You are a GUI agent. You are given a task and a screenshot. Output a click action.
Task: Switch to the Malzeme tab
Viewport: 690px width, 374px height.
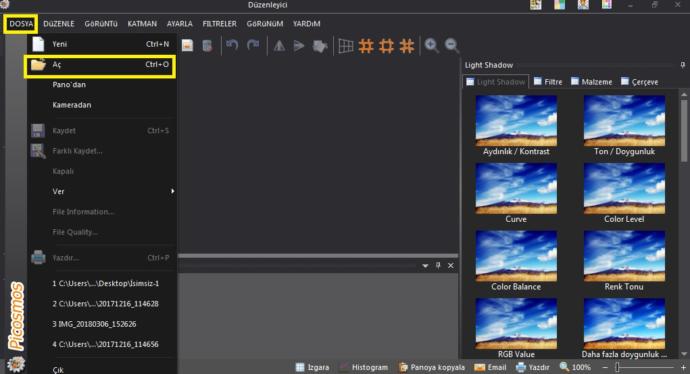[x=591, y=82]
